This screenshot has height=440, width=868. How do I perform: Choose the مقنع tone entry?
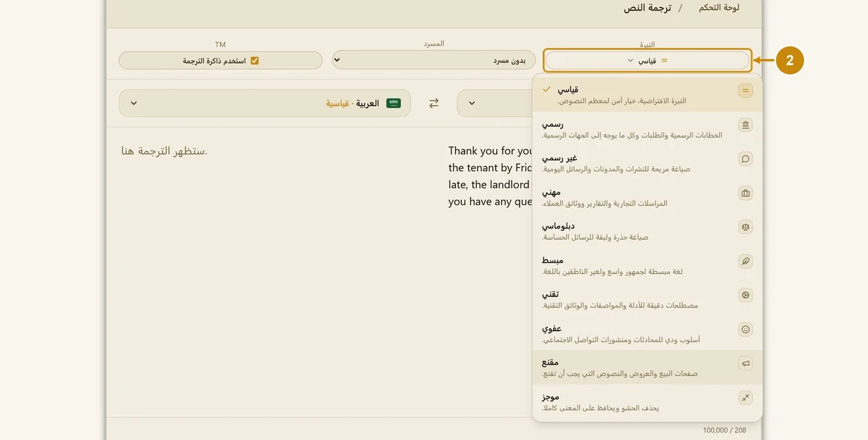coord(647,367)
